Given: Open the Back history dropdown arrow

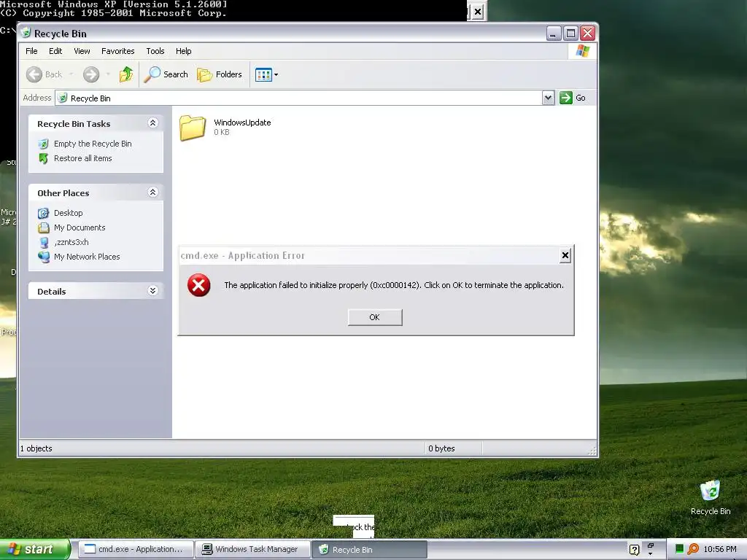Looking at the screenshot, I should point(71,74).
